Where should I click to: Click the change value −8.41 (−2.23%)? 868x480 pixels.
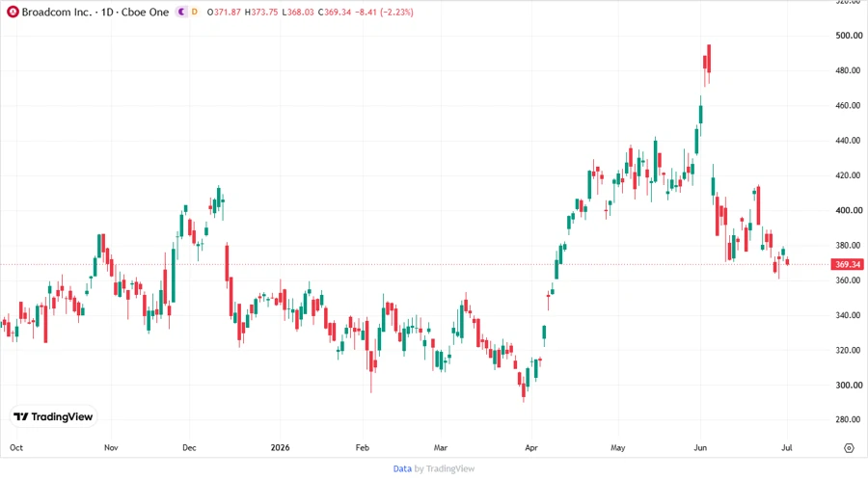[x=384, y=12]
